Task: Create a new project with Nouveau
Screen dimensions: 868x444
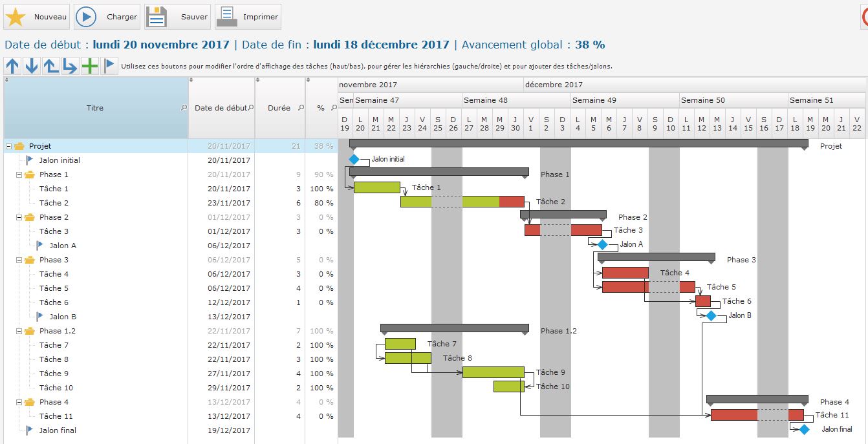Action: point(36,17)
